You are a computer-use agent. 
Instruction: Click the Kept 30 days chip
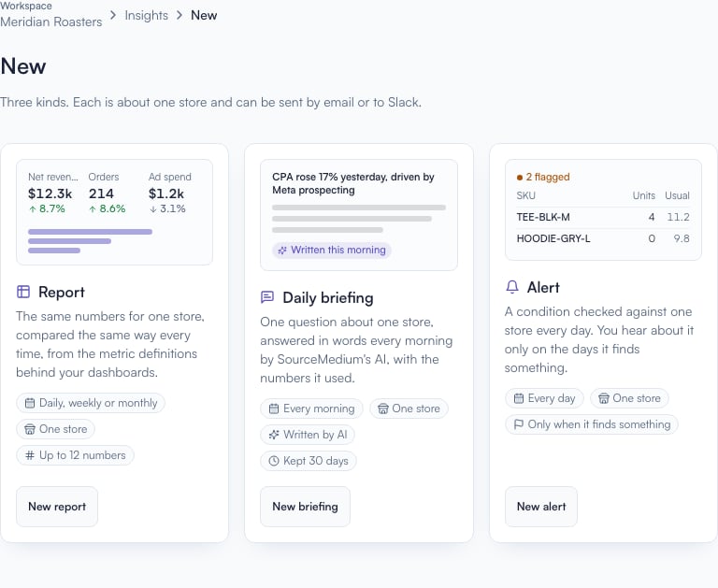click(x=309, y=461)
